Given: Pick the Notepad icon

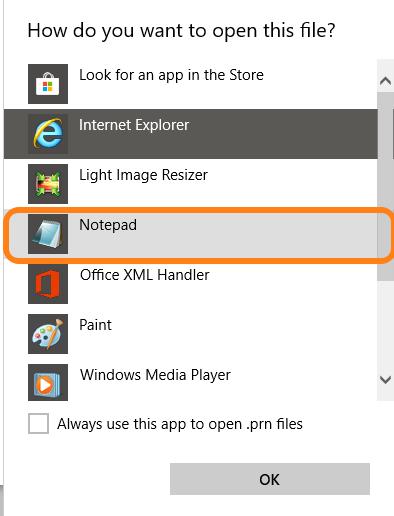Looking at the screenshot, I should tap(48, 234).
